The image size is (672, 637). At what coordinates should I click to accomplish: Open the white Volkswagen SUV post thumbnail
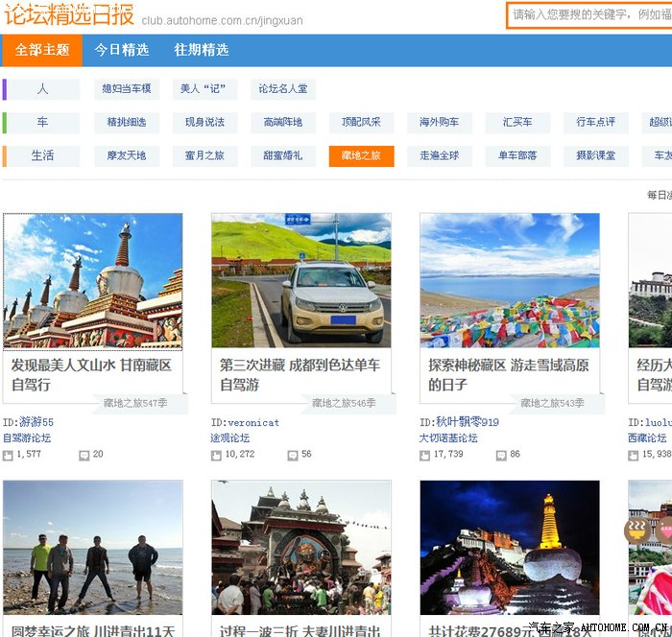pos(301,280)
